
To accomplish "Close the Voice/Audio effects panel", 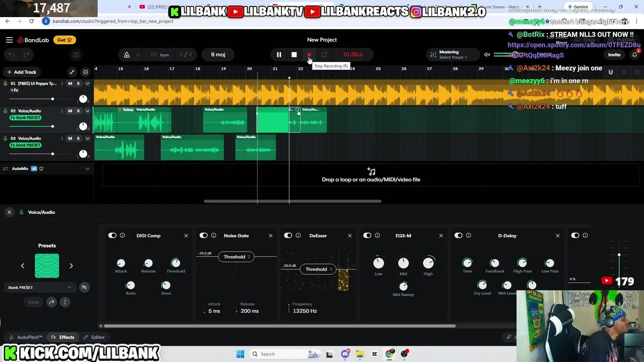I will (9, 212).
